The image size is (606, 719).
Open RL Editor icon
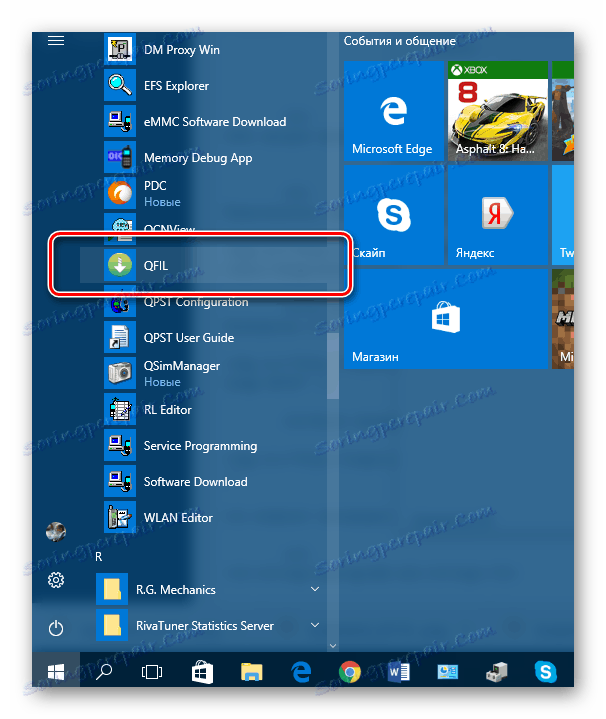120,409
